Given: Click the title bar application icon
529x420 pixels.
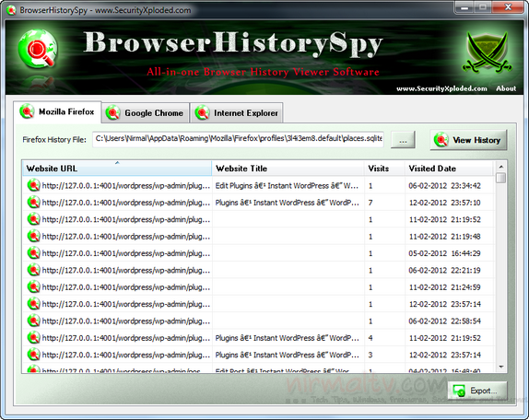Looking at the screenshot, I should (x=11, y=10).
